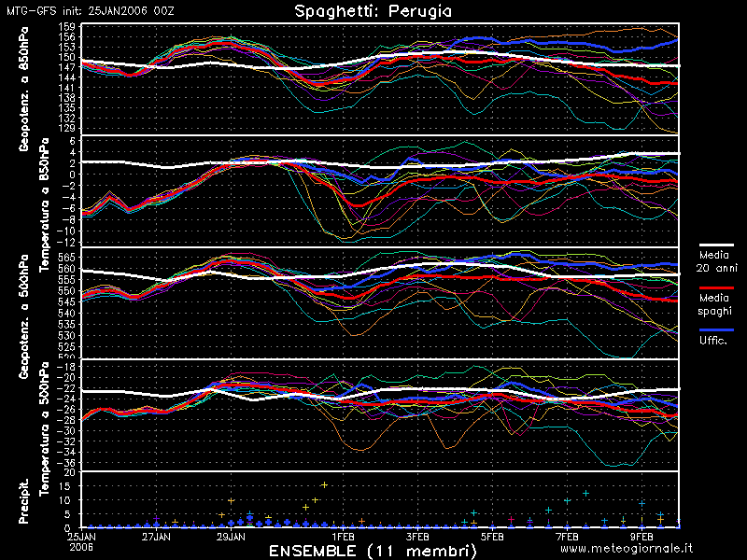
Task: Pick the 9FEB date tick label
Action: pos(641,537)
